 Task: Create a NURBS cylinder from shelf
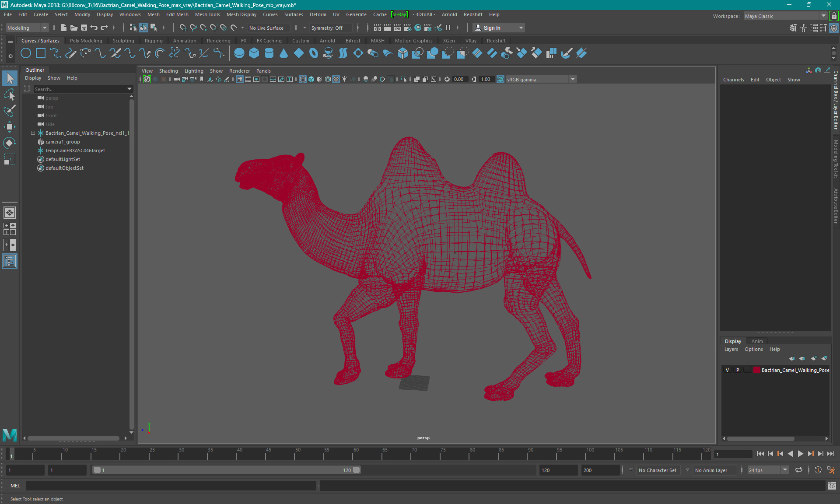(269, 53)
